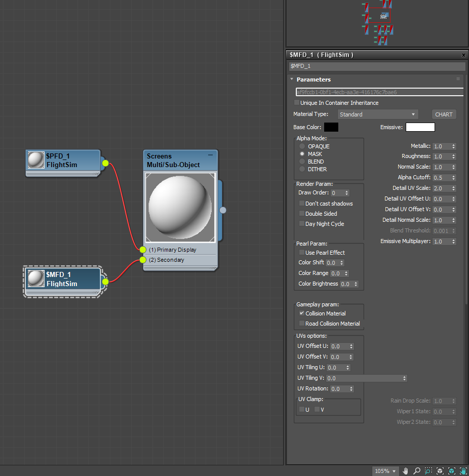Select the OPAQUE alpha mode

pos(302,146)
